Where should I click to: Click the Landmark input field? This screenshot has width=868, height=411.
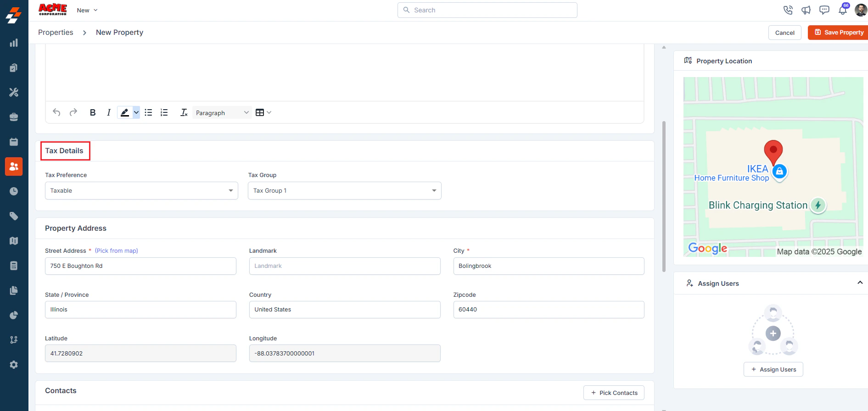point(345,266)
